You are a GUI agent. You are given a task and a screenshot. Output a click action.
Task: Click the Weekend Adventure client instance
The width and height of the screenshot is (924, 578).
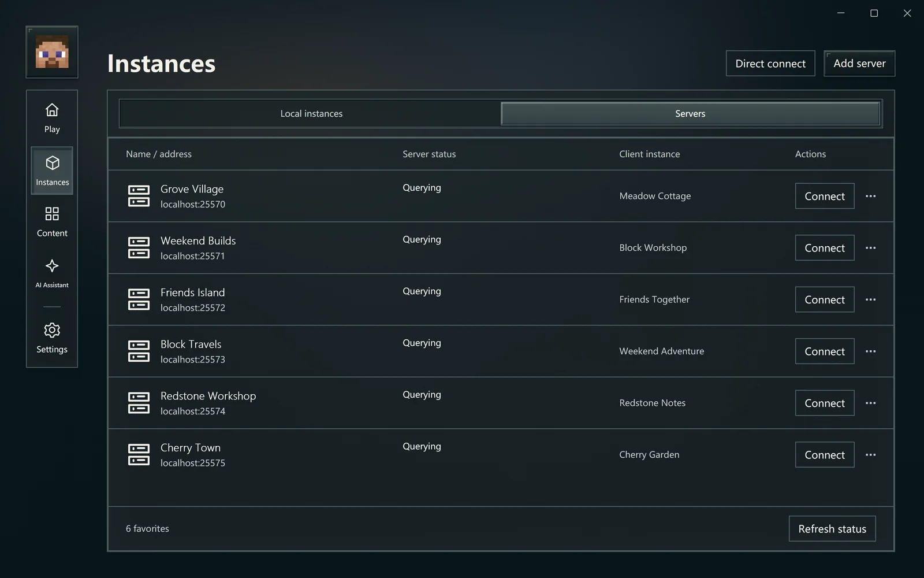click(662, 351)
